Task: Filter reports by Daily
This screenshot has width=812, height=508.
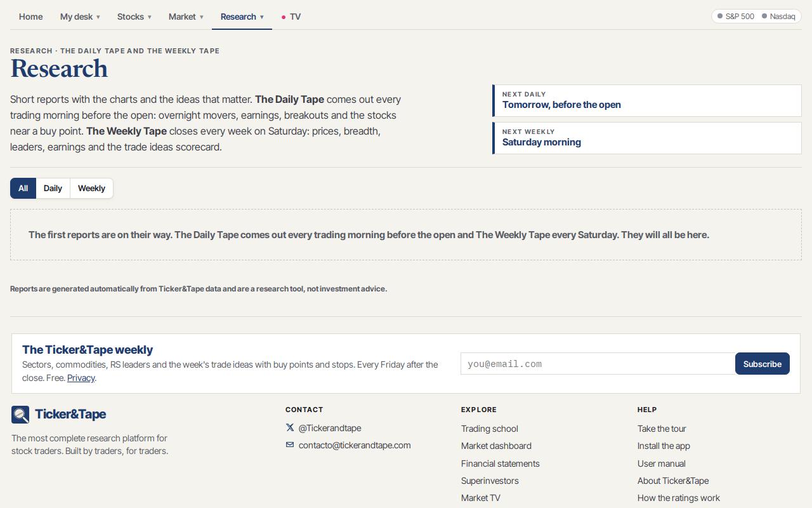Action: [x=53, y=188]
